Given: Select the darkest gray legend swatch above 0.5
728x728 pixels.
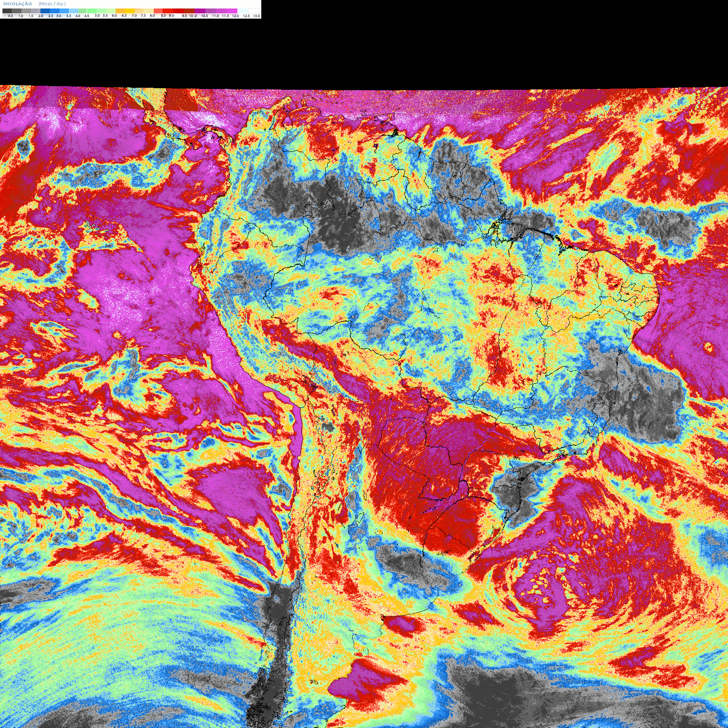Looking at the screenshot, I should tap(7, 11).
